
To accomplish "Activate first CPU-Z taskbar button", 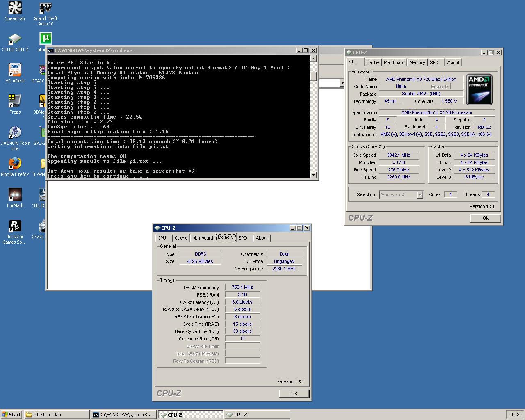I will [190, 415].
